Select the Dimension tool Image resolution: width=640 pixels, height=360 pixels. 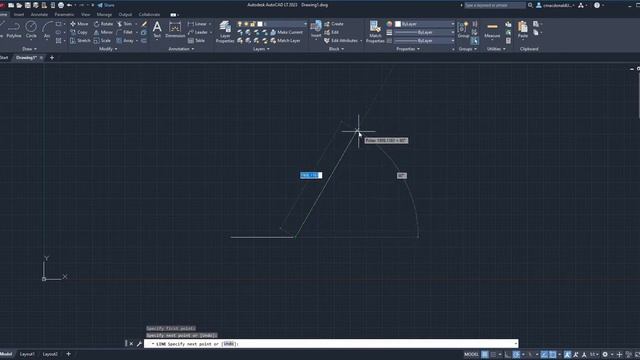(x=175, y=30)
